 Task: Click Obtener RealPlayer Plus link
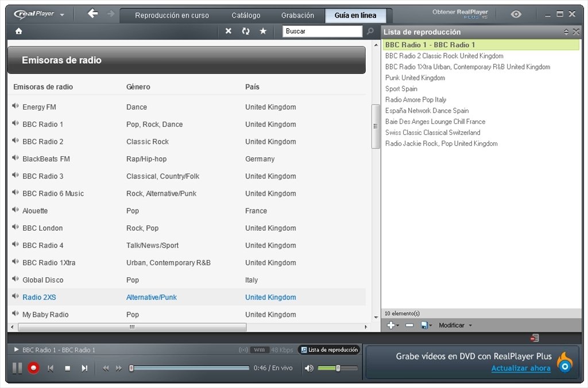pos(460,14)
